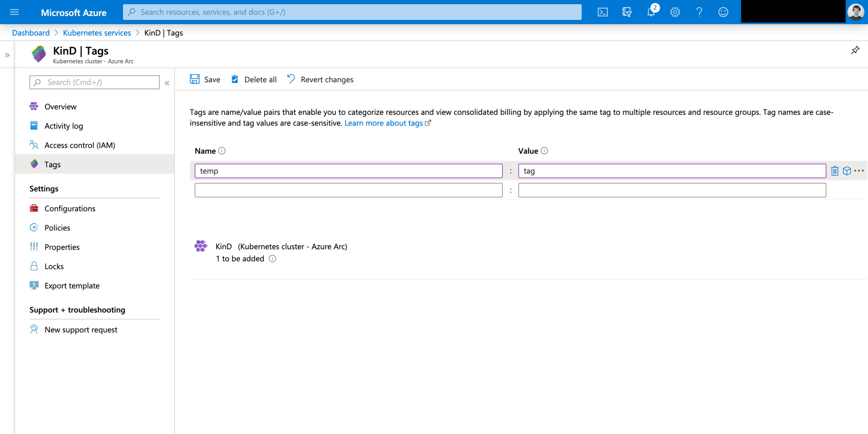The width and height of the screenshot is (868, 434).
Task: Open the ellipsis menu on the tag row
Action: click(860, 170)
